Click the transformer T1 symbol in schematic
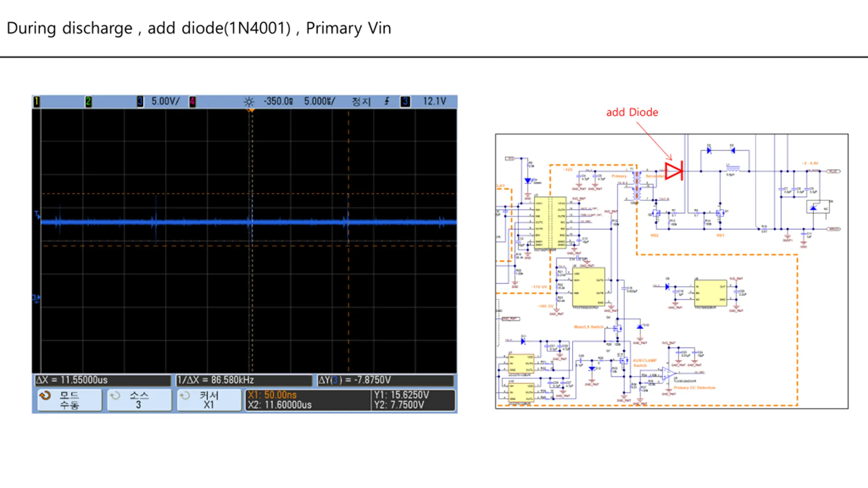The width and height of the screenshot is (868, 488). pos(636,186)
